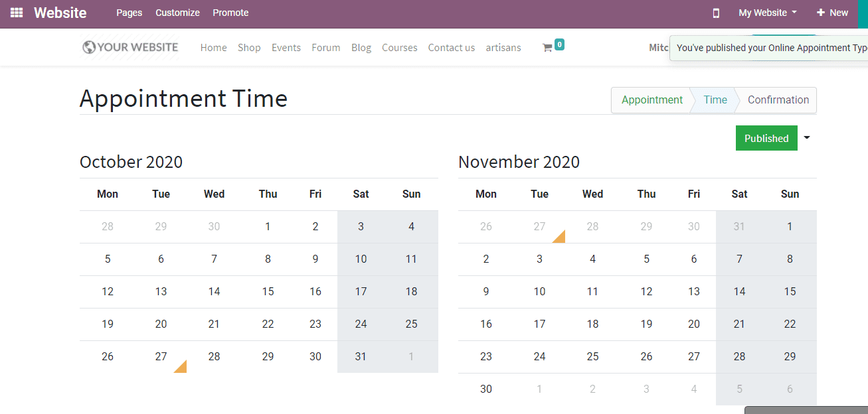Click the Website app title
Viewport: 868px width, 414px height.
point(60,13)
